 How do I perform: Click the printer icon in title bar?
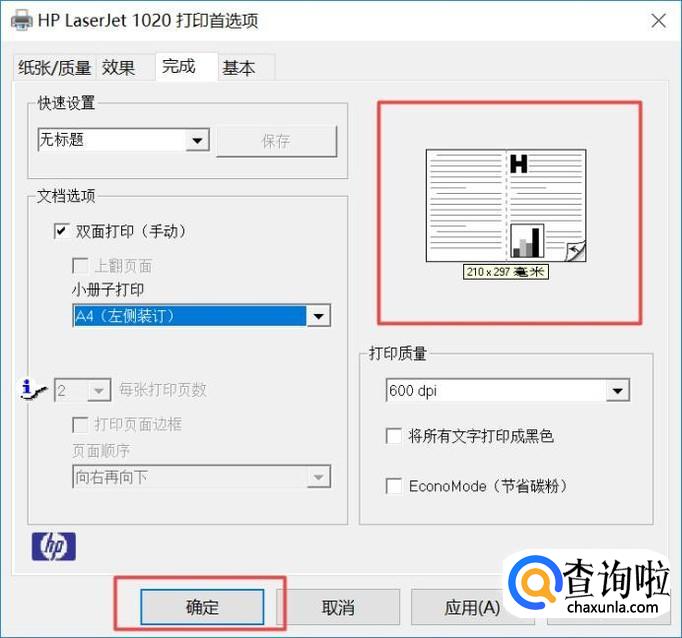(20, 21)
